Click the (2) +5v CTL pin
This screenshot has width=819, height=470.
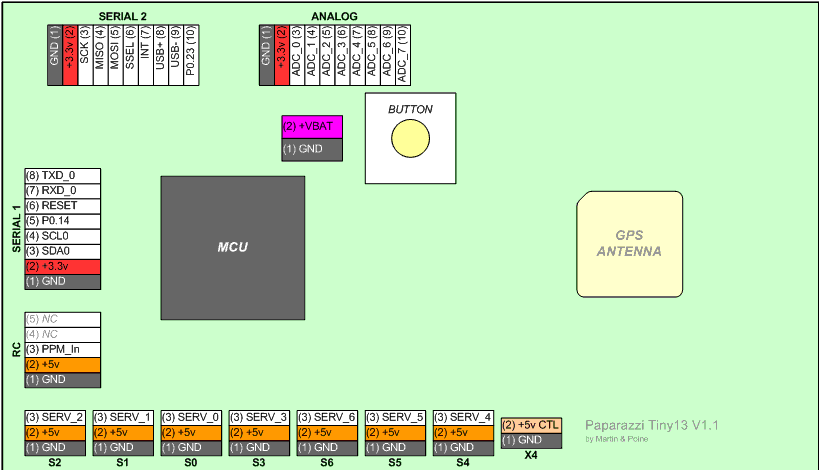(x=531, y=425)
